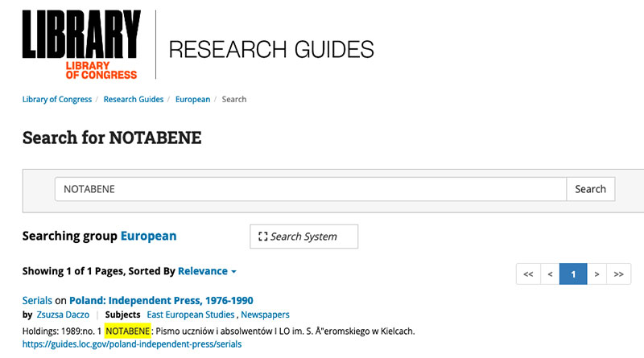This screenshot has height=358, width=644.
Task: Go to previous results page
Action: click(x=550, y=274)
